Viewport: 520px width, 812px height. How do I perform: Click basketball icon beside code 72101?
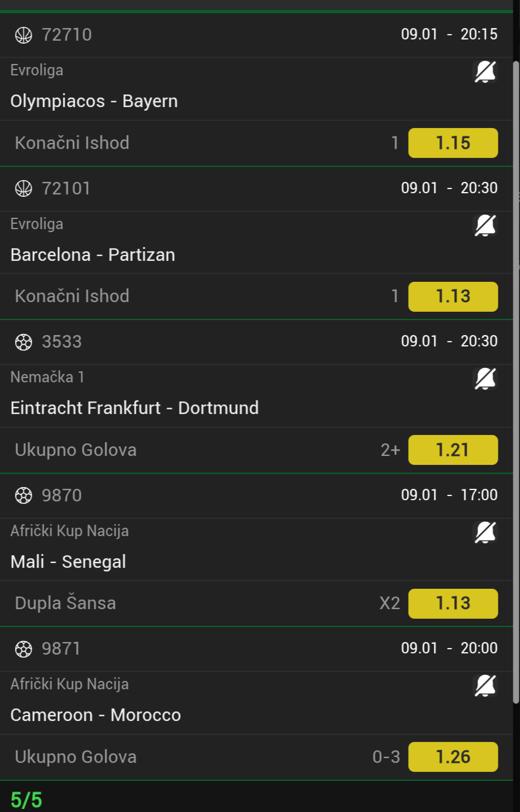tap(23, 189)
